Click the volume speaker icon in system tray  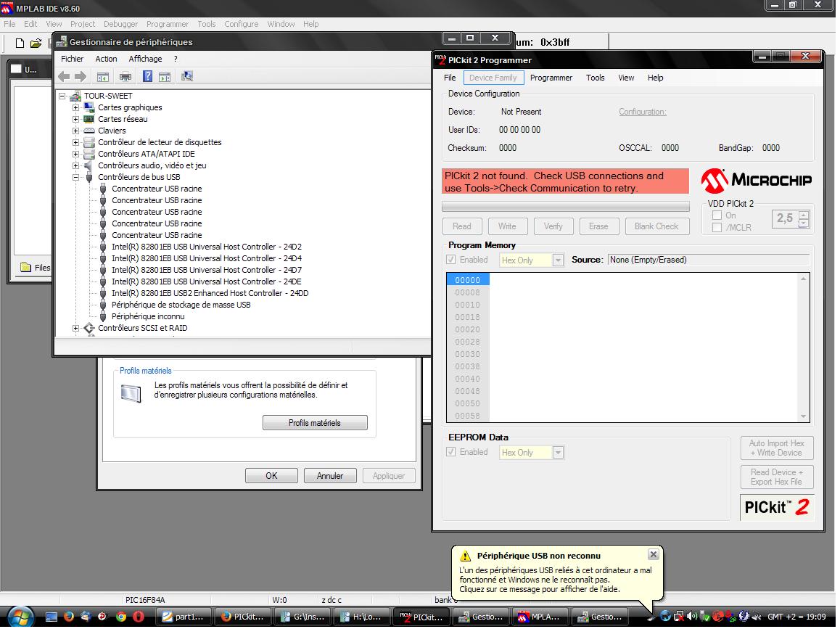pyautogui.click(x=691, y=617)
